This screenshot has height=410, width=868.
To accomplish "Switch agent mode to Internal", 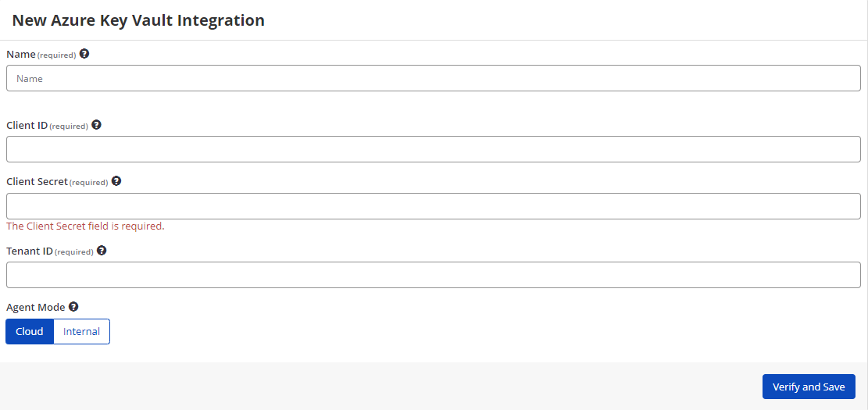I will coord(81,331).
